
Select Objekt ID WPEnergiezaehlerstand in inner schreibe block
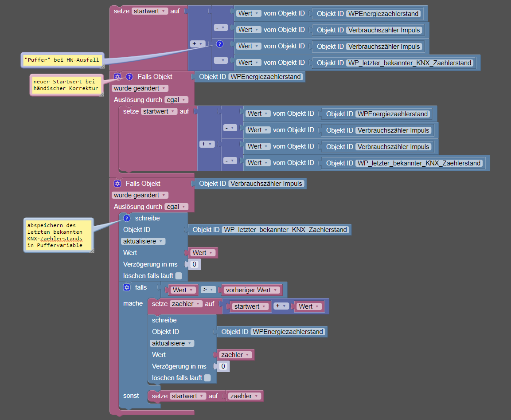[x=288, y=332]
